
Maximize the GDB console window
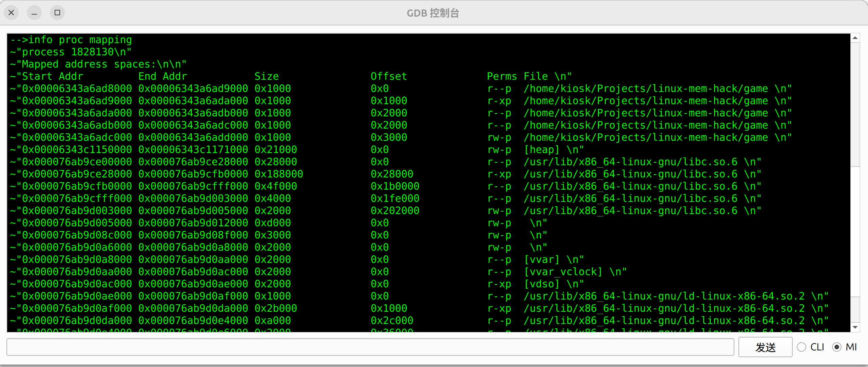[x=57, y=13]
